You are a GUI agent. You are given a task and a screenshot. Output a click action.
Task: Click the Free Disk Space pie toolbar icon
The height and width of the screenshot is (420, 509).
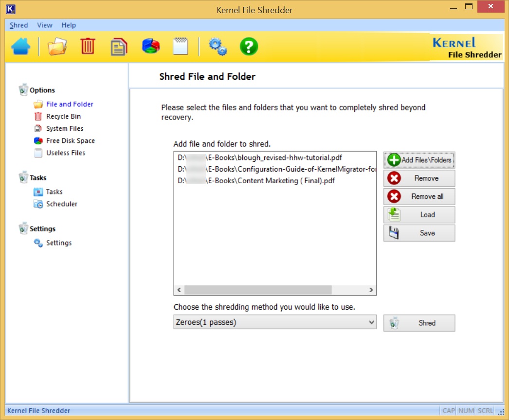pos(151,46)
